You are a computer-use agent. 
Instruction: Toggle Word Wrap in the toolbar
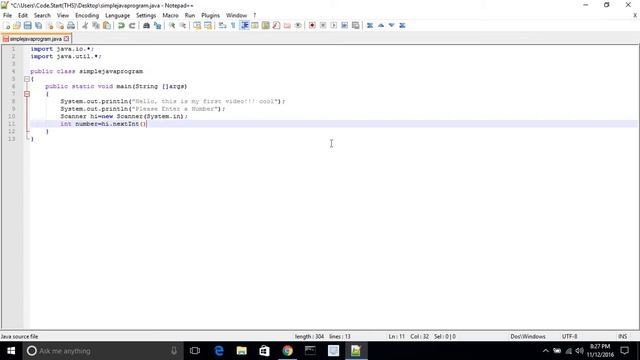tap(222, 25)
